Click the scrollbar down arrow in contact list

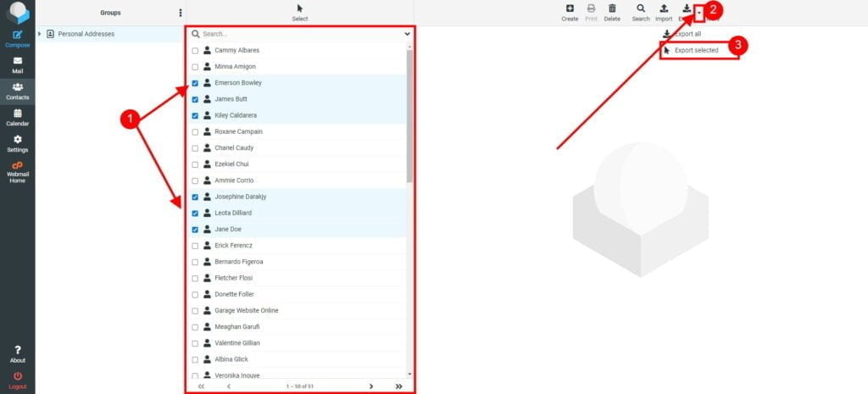[409, 375]
